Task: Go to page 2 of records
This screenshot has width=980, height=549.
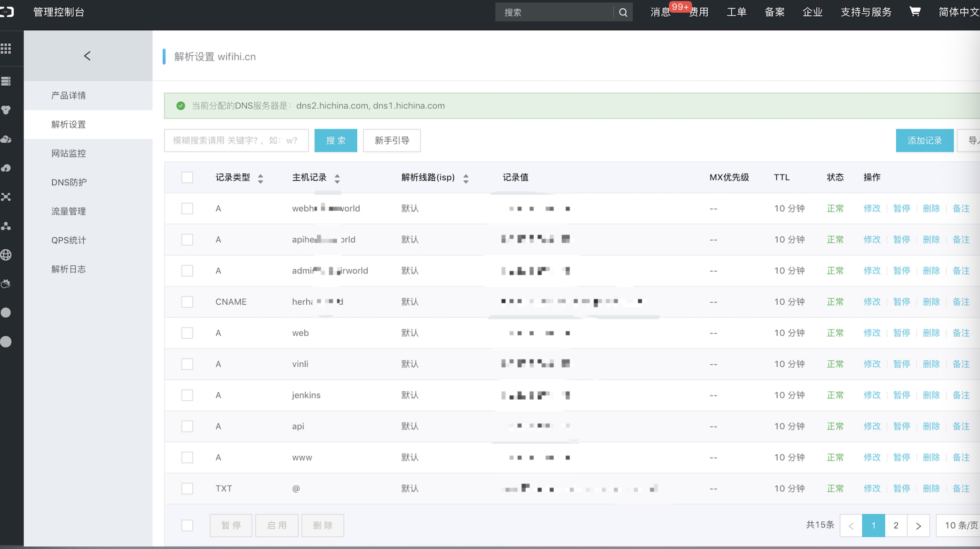Action: tap(896, 525)
